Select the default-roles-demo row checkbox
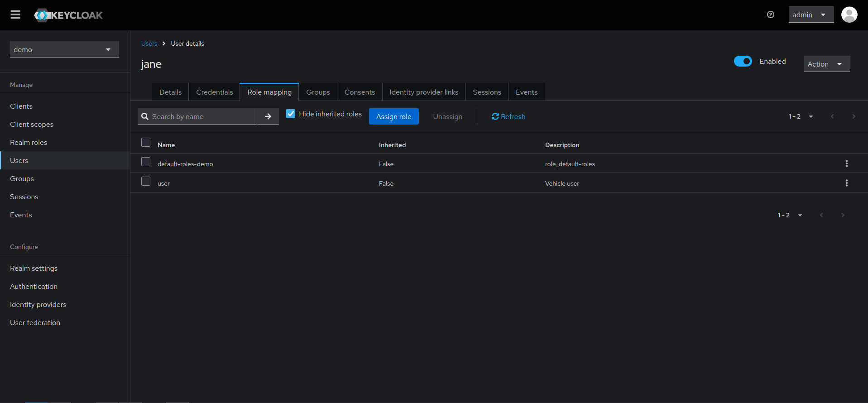 (x=146, y=162)
